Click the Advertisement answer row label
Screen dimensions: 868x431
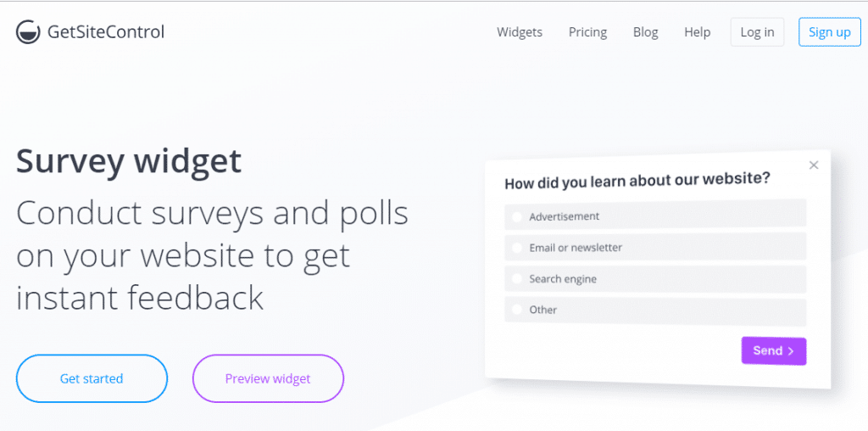[564, 216]
